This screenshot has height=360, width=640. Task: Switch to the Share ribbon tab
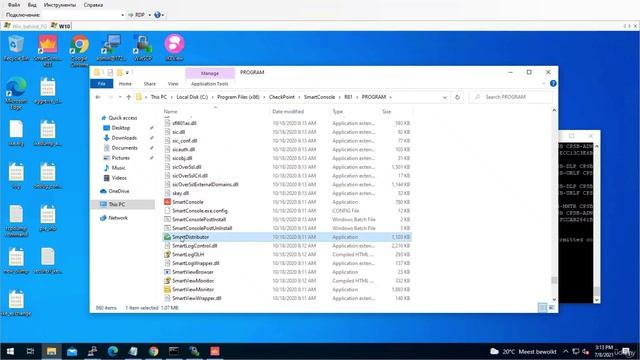[x=149, y=84]
